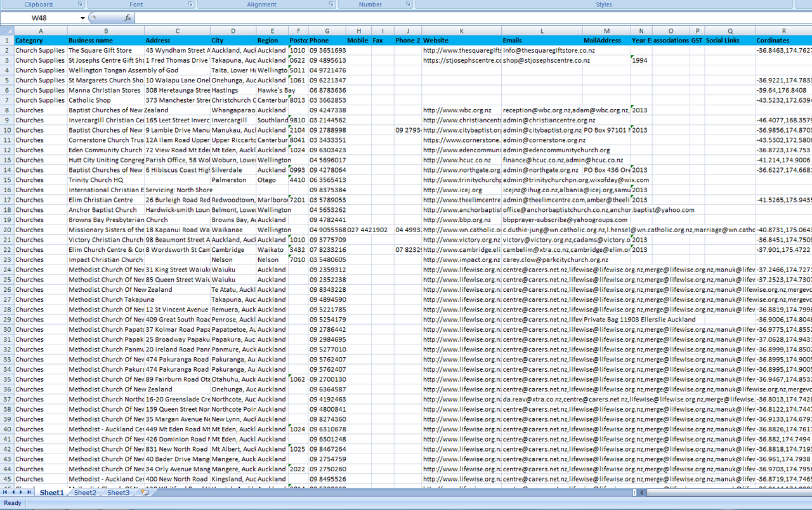Select the mobile cell '027 4421902'
The height and width of the screenshot is (510, 812).
(x=358, y=230)
